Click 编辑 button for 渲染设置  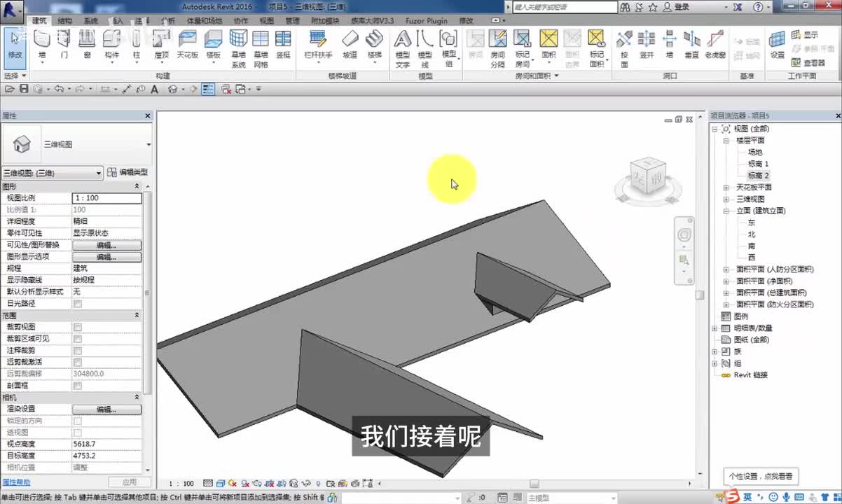pos(106,409)
